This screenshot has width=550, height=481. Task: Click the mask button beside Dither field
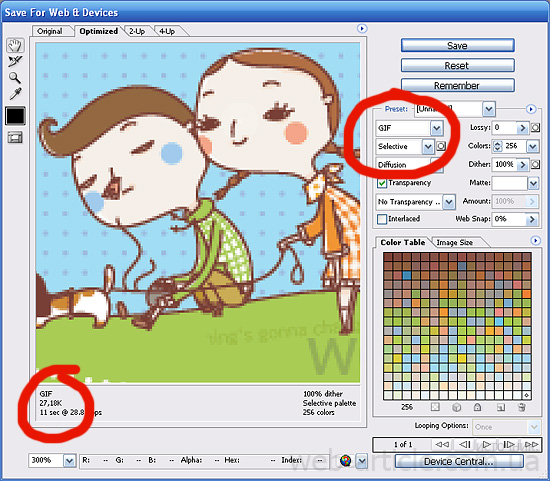pyautogui.click(x=535, y=164)
